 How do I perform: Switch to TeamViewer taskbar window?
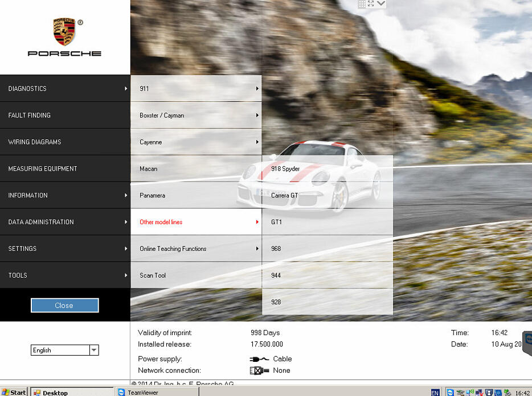click(x=157, y=393)
